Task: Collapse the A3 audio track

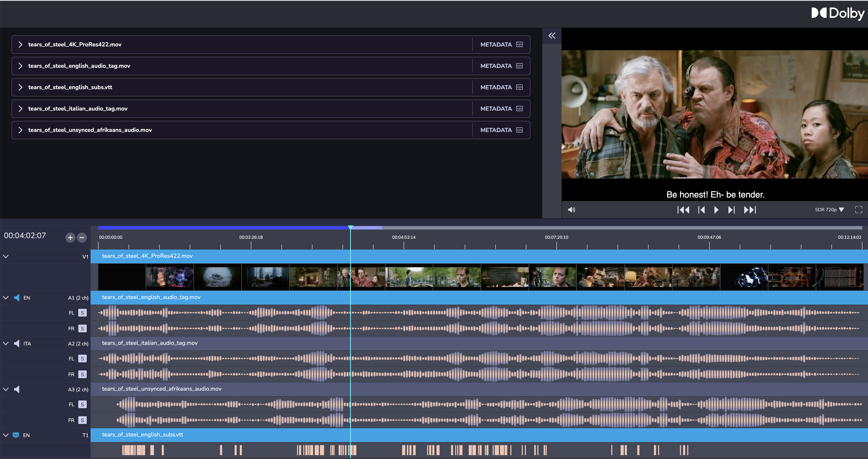Action: coord(6,389)
